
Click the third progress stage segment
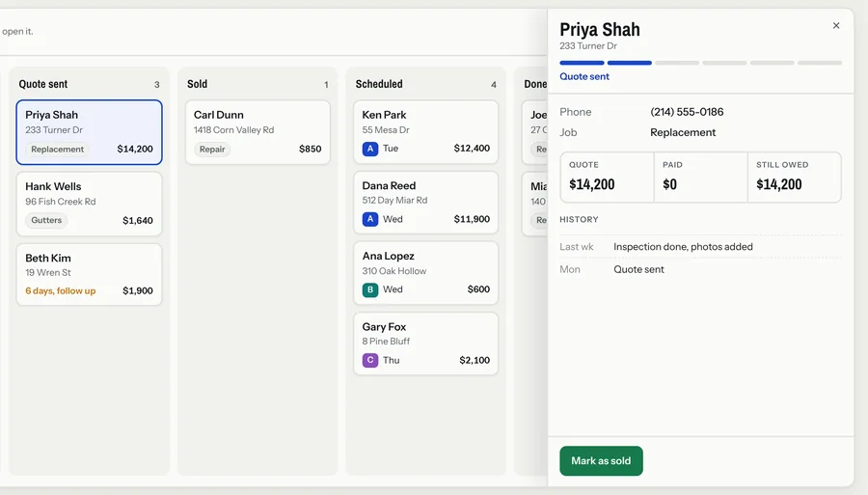pyautogui.click(x=677, y=63)
